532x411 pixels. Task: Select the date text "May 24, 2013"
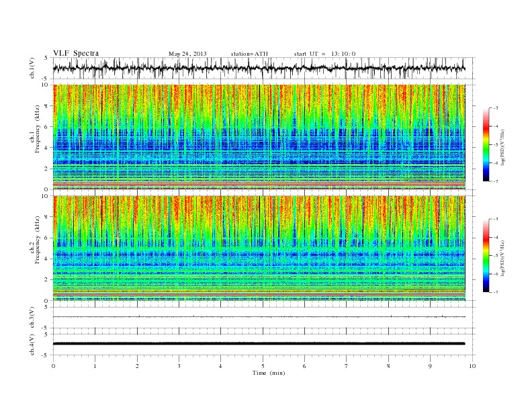click(187, 54)
